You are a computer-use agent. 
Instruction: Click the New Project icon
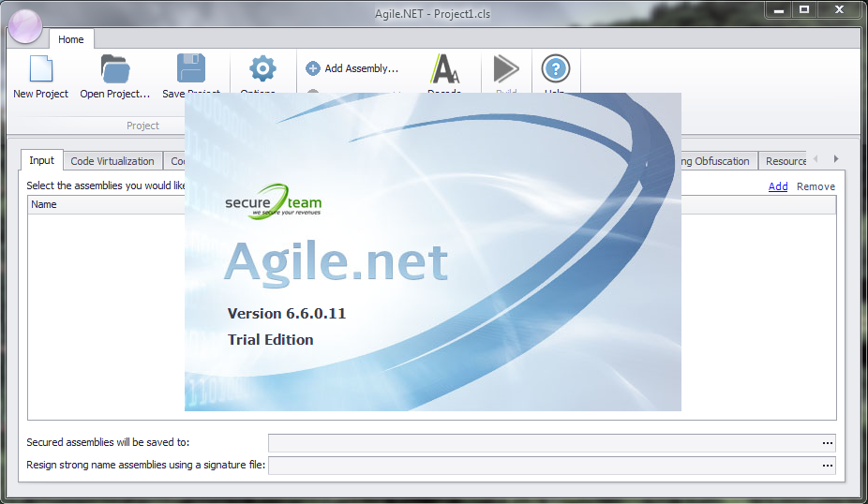pyautogui.click(x=41, y=69)
